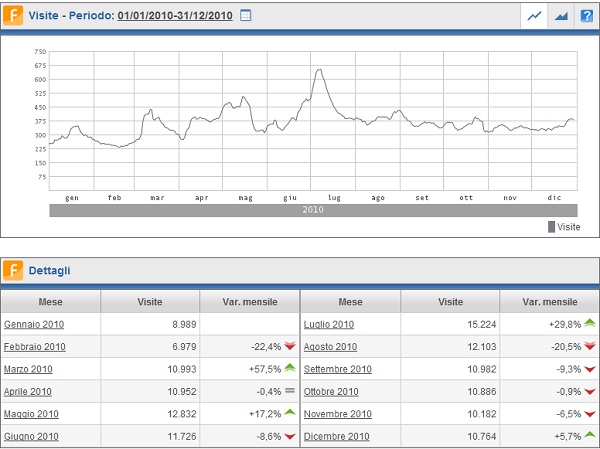Toggle the Visite legend color swatch

pyautogui.click(x=551, y=227)
